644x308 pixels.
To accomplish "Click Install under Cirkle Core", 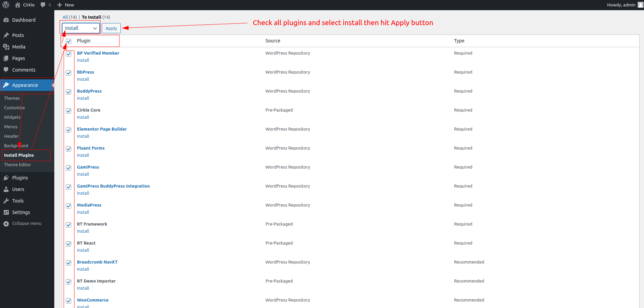I will pos(83,117).
